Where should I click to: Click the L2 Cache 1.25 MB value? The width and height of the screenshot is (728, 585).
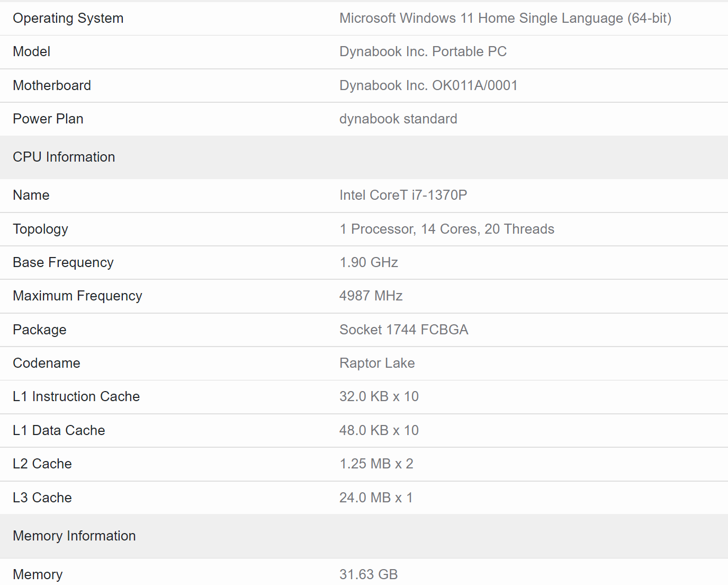coord(376,464)
